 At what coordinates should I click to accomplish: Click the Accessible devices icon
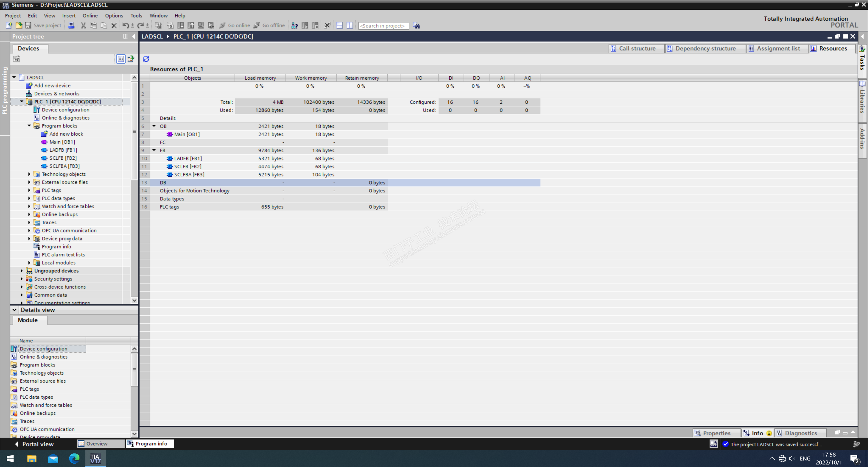294,26
